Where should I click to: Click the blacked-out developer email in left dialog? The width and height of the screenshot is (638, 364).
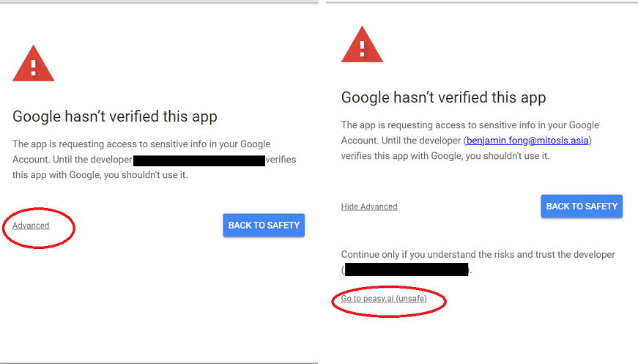coord(199,160)
